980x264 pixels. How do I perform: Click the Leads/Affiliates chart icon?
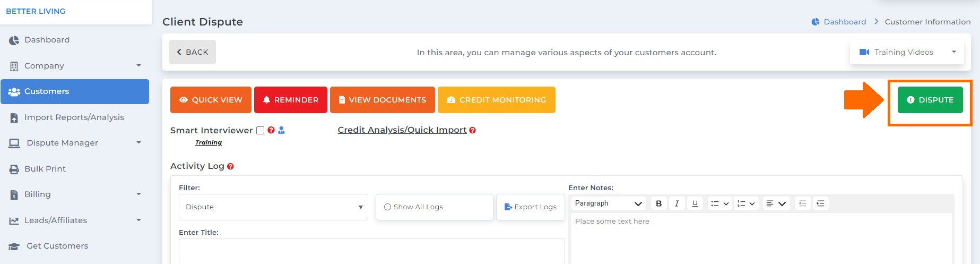(14, 220)
